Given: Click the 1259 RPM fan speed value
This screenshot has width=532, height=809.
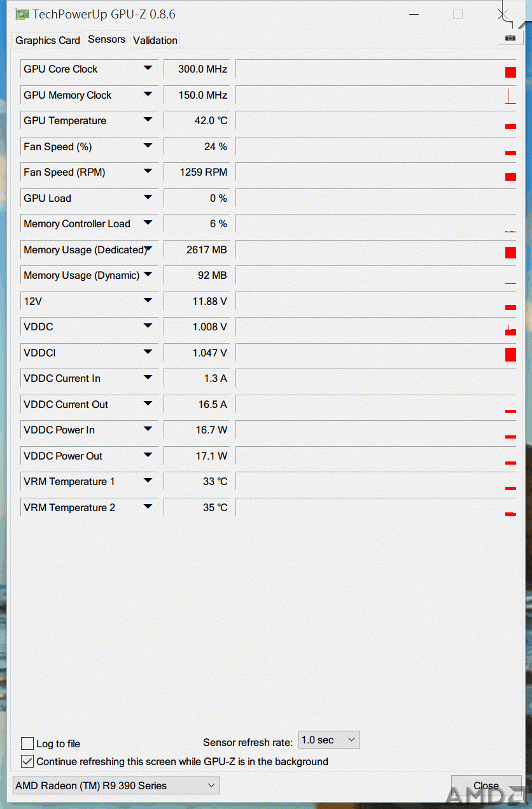Looking at the screenshot, I should click(197, 172).
